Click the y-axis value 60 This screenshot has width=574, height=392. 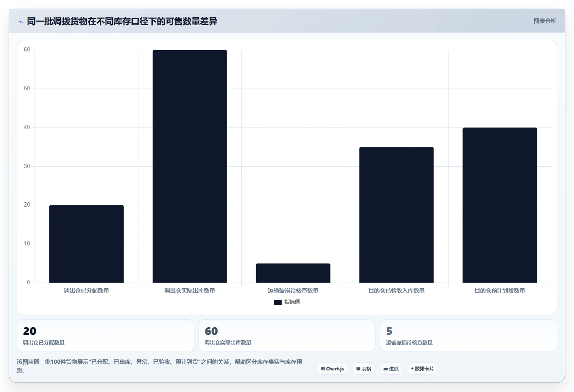pos(27,50)
